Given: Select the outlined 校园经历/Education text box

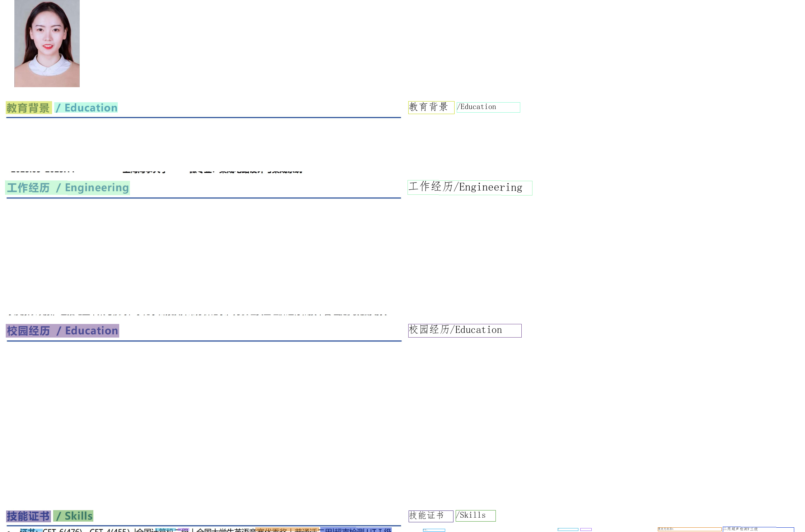Looking at the screenshot, I should [x=464, y=330].
